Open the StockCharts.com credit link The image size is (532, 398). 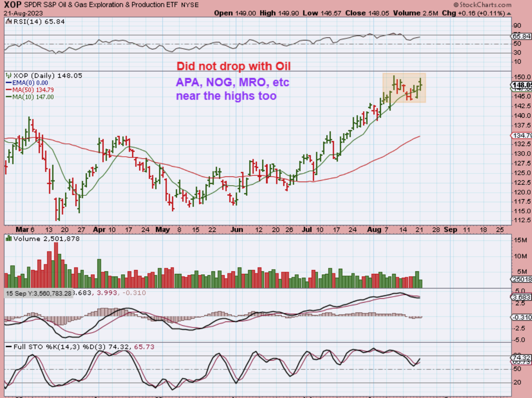pos(482,5)
